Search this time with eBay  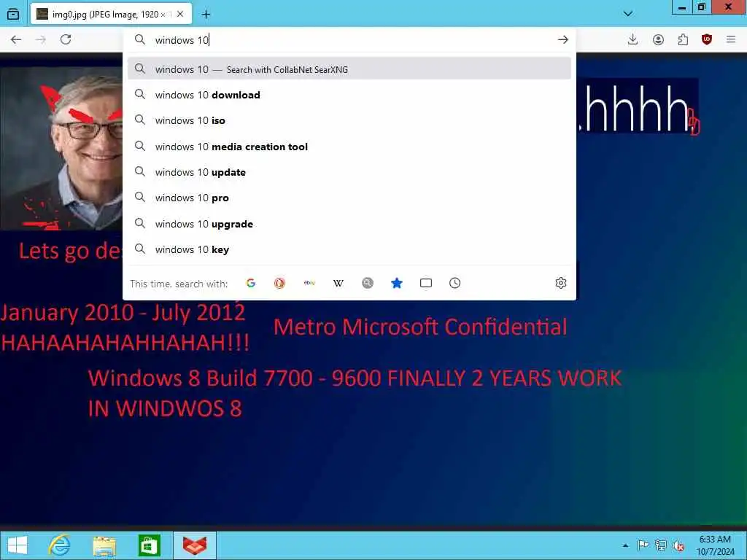click(x=309, y=284)
